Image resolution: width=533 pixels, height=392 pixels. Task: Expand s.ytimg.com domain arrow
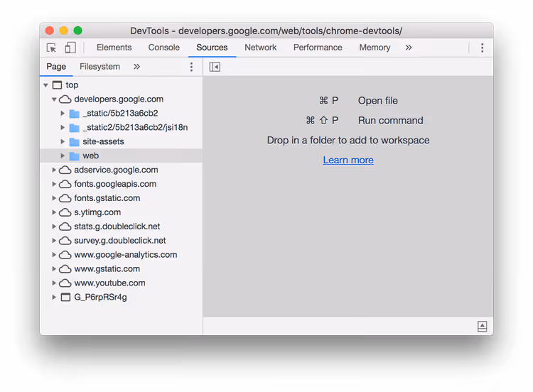tap(54, 212)
